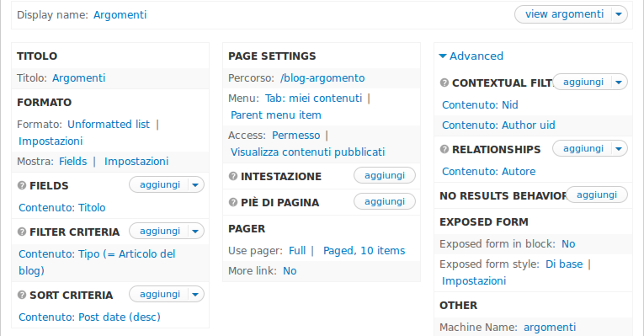The width and height of the screenshot is (644, 336).
Task: Click help icon beside INTESTAZIONE heading
Action: click(233, 176)
